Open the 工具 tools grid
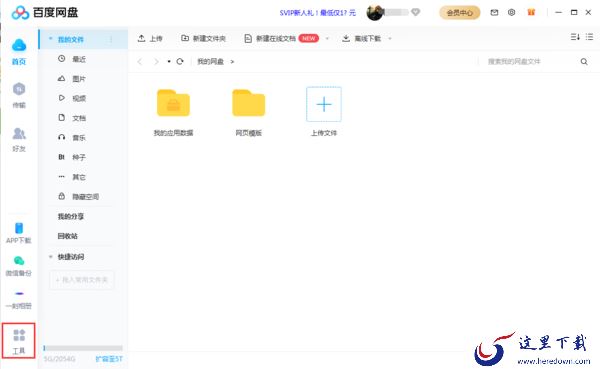Viewport: 600px width, 369px height. (19, 341)
